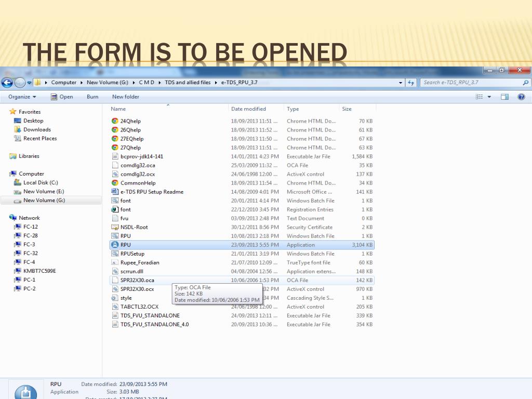Select bcprov-jdk14-141 jar file icon

(115, 156)
